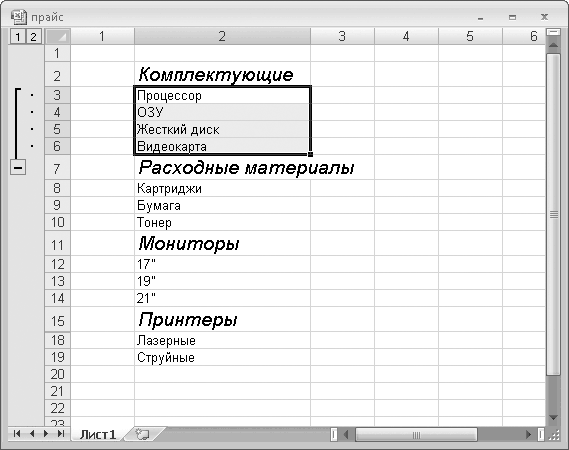
Task: Show outline level 2 details
Action: click(33, 37)
